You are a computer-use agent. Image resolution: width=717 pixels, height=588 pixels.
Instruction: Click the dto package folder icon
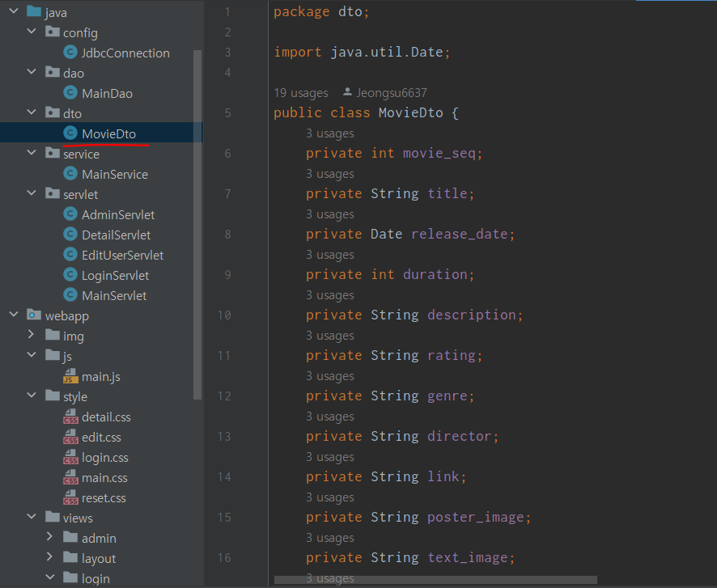coord(53,112)
